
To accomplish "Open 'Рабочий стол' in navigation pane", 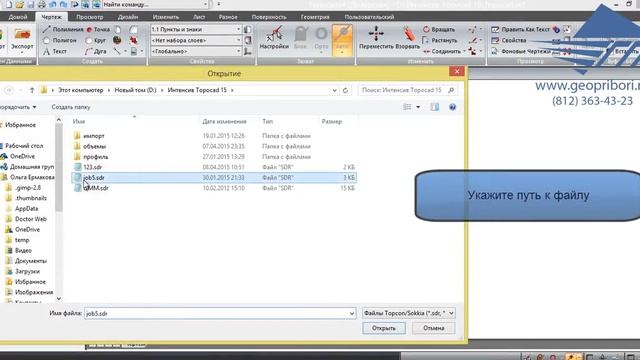I will 24,146.
